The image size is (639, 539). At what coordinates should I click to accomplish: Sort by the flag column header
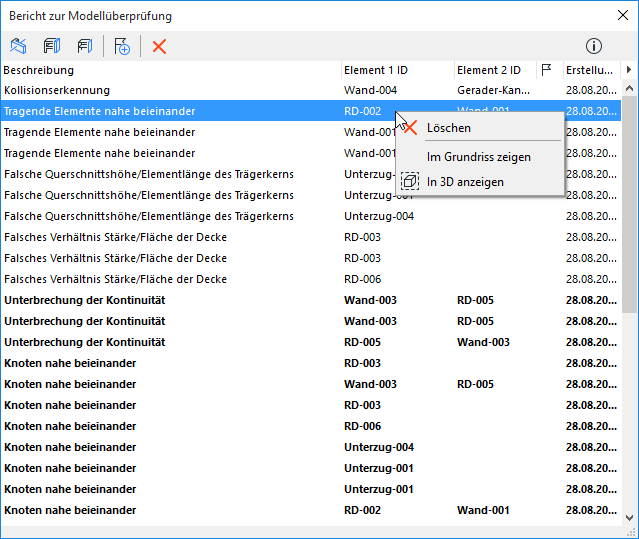tap(547, 70)
